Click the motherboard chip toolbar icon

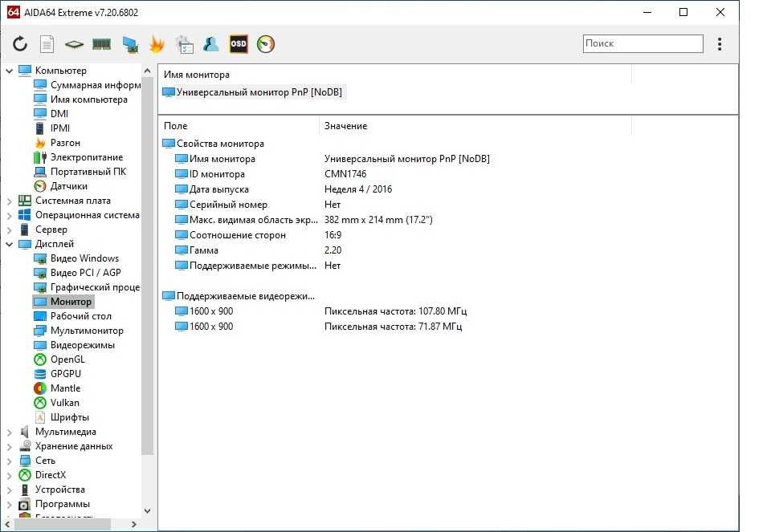click(x=74, y=45)
